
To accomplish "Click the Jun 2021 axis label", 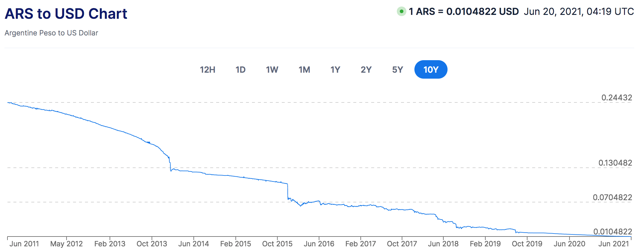I will 614,244.
